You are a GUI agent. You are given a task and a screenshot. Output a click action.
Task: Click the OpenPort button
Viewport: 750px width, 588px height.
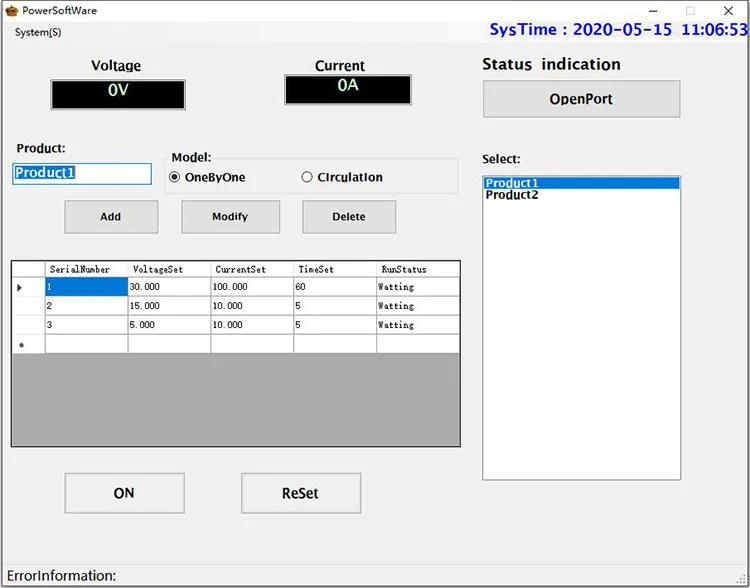pyautogui.click(x=581, y=99)
